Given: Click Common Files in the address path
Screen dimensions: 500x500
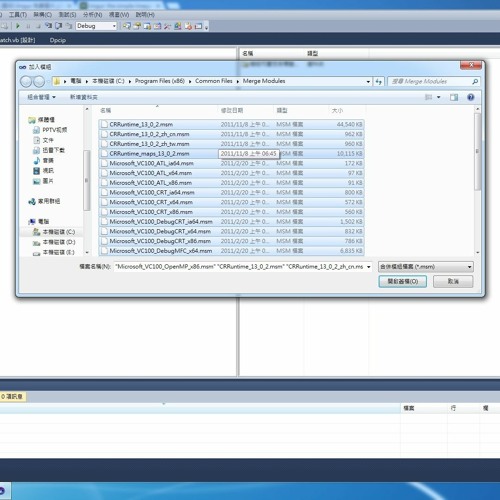Looking at the screenshot, I should click(x=214, y=81).
